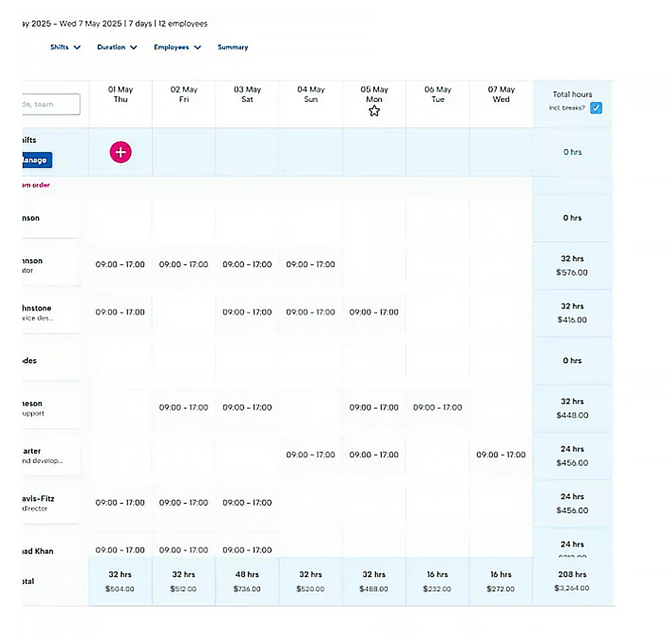Image resolution: width=672 pixels, height=635 pixels.
Task: Open the Employees dropdown filter
Action: click(177, 47)
